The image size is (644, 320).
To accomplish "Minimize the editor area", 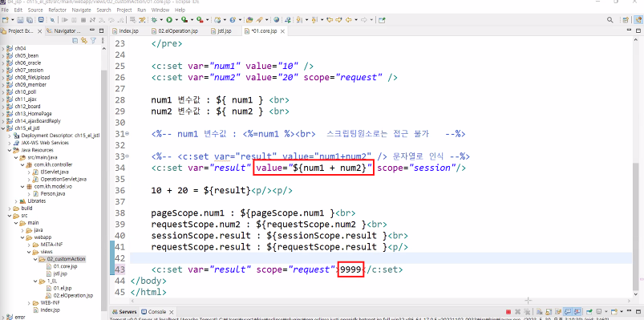I will pos(629,30).
